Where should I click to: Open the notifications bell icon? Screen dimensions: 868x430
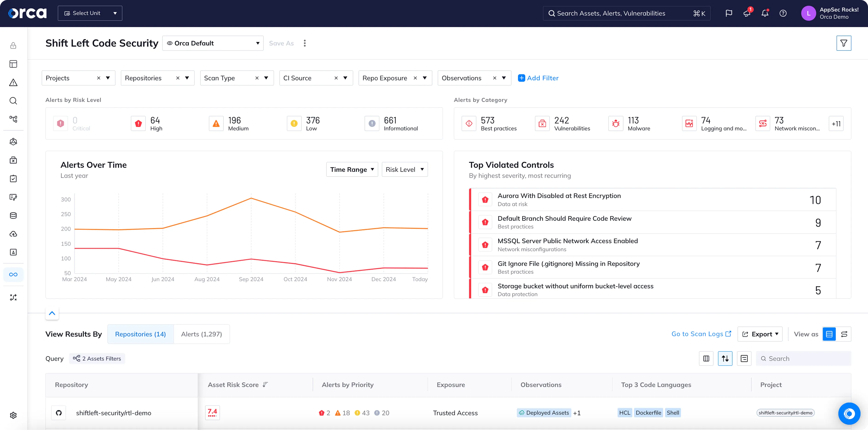[x=765, y=13]
